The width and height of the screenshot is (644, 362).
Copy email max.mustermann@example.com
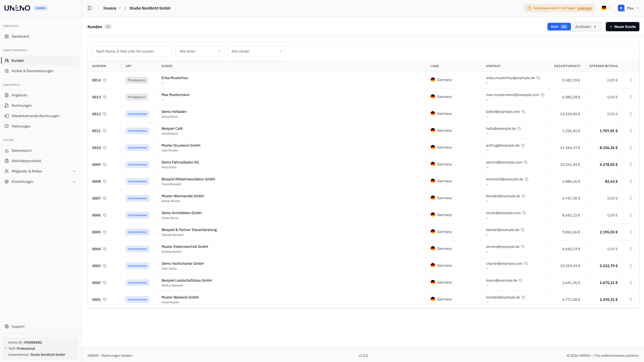pos(543,95)
